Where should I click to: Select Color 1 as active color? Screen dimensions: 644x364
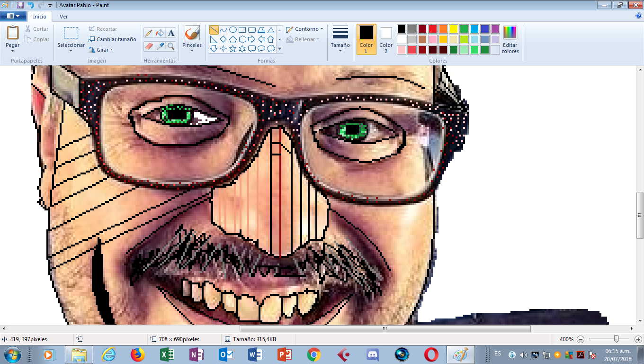pyautogui.click(x=366, y=39)
